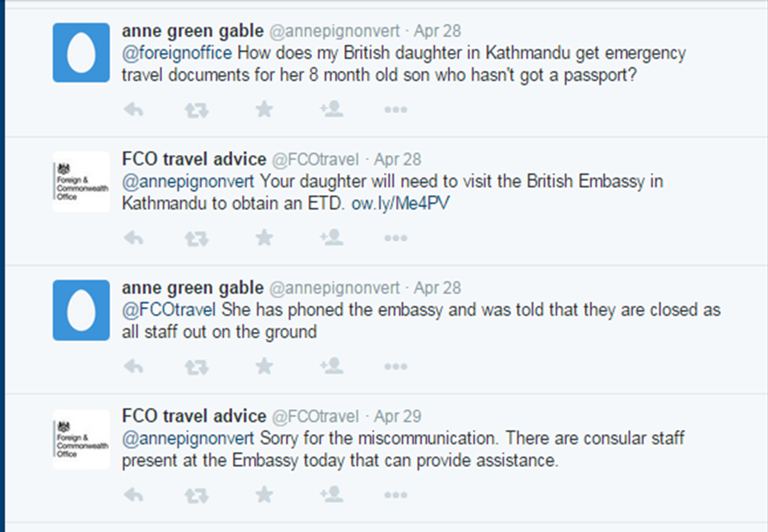
Task: Click anne's egg avatar on the embassy-closed tweet
Action: (x=81, y=309)
